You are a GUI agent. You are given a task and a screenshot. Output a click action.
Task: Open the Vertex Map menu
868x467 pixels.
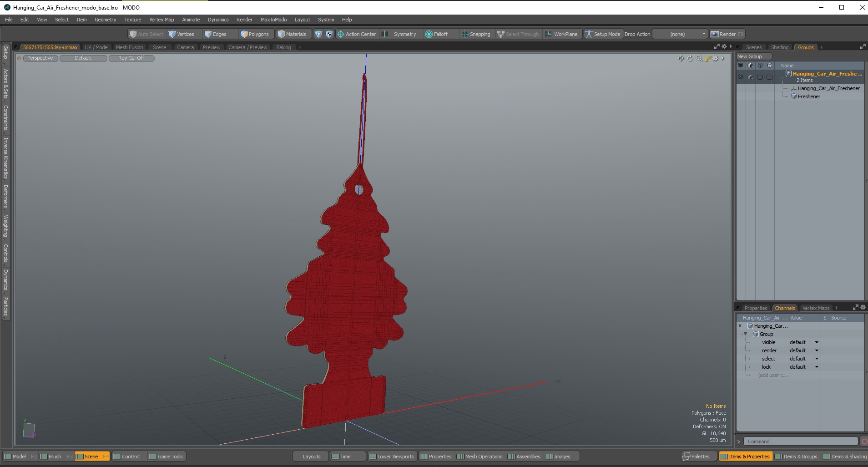pos(161,20)
